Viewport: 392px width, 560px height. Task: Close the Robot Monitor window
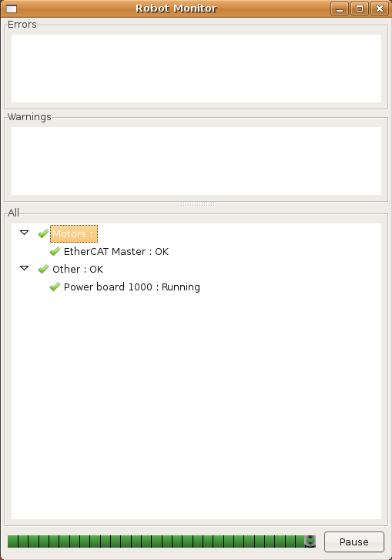point(380,8)
